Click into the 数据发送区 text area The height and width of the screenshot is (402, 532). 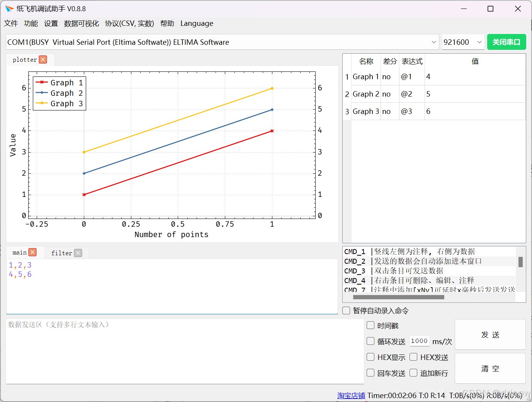point(185,351)
